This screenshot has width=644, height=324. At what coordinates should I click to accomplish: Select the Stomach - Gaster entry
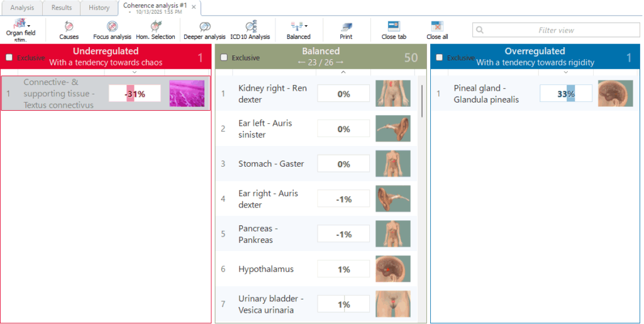[270, 164]
